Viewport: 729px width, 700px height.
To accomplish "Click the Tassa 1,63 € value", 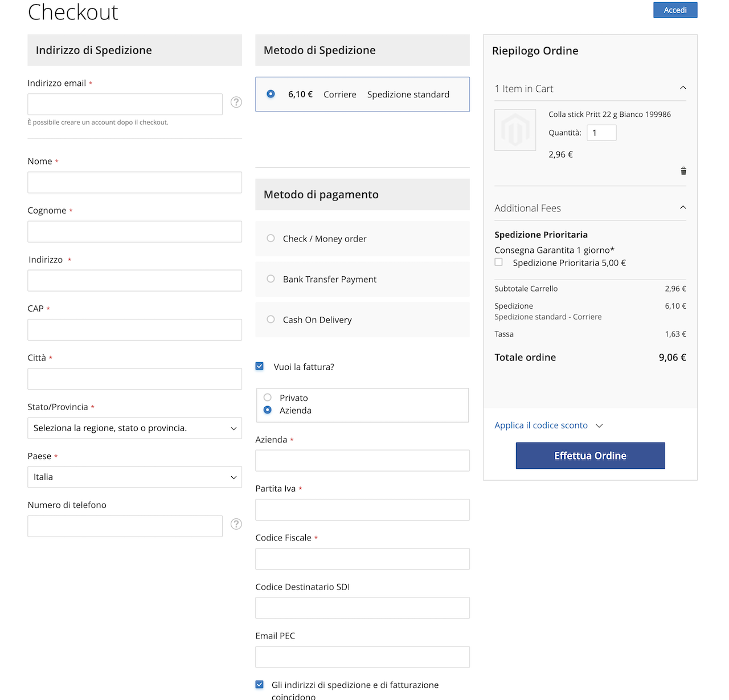I will point(675,334).
